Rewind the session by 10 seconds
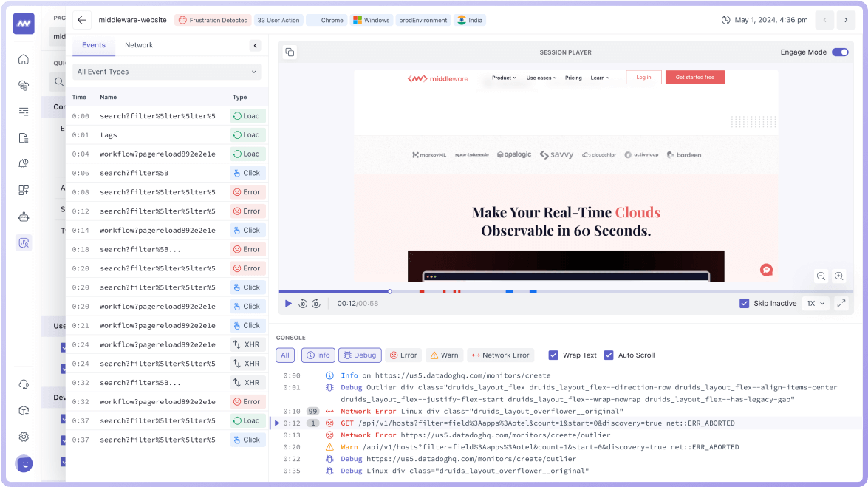Image resolution: width=868 pixels, height=487 pixels. pyautogui.click(x=303, y=304)
